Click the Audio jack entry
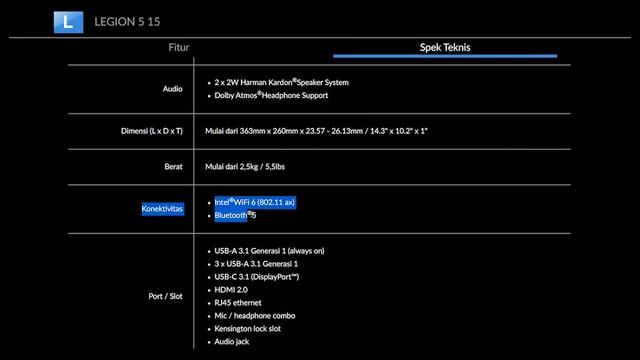 pos(232,342)
